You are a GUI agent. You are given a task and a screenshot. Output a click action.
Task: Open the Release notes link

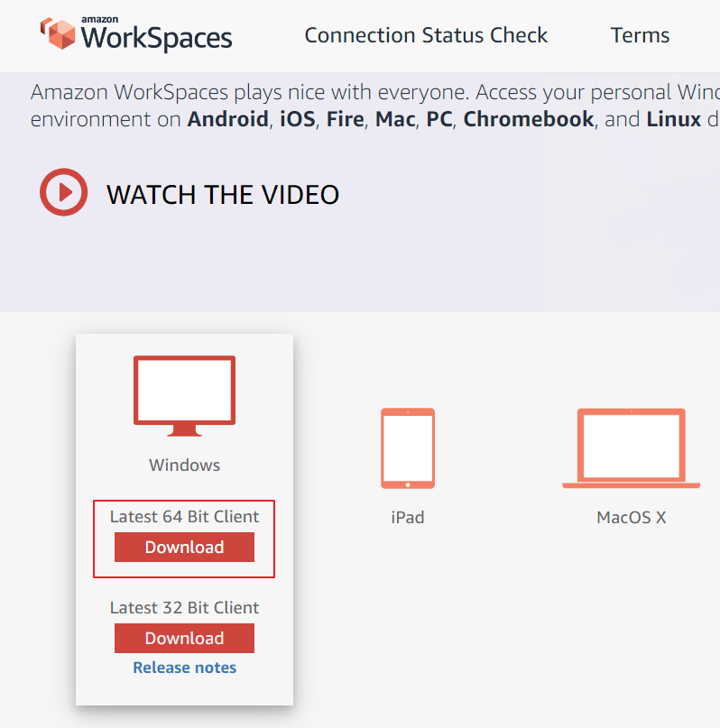[184, 668]
